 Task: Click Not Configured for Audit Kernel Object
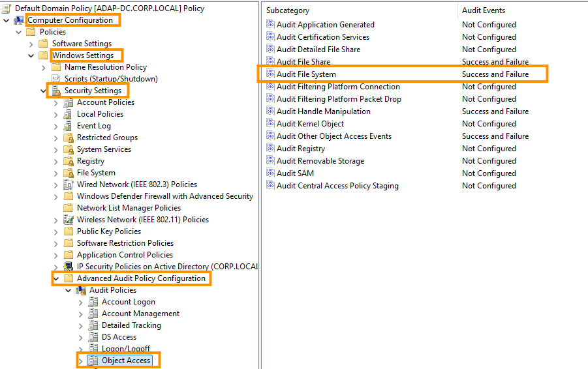pos(489,124)
